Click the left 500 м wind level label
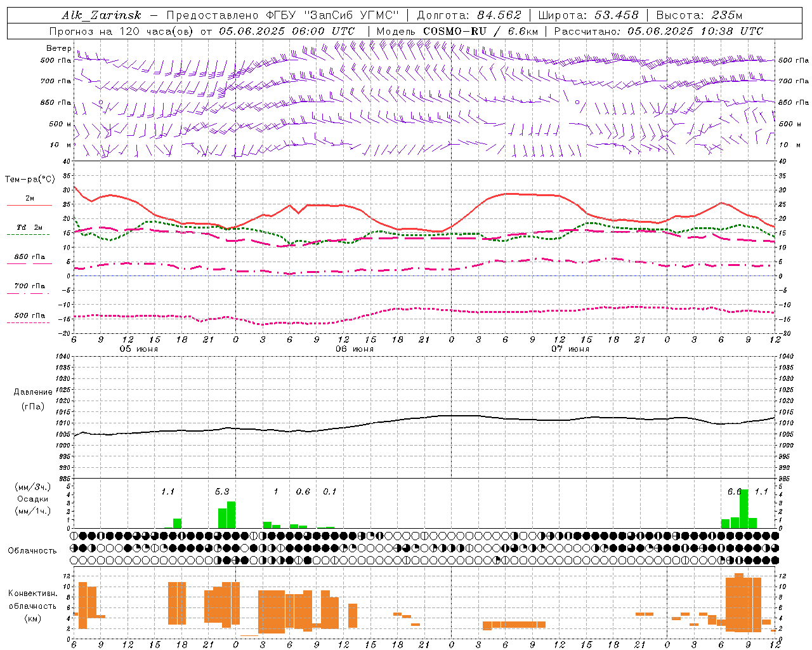812x650 pixels. tap(60, 124)
